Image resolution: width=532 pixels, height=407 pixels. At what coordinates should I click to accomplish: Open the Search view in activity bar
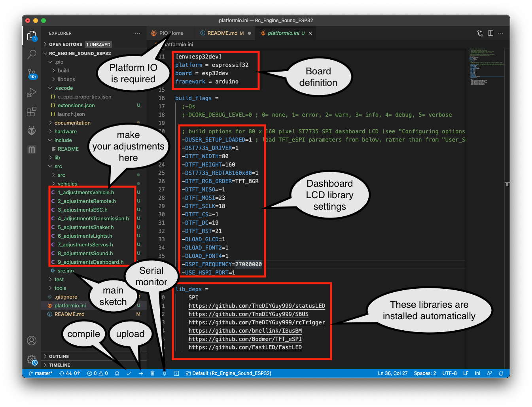32,55
